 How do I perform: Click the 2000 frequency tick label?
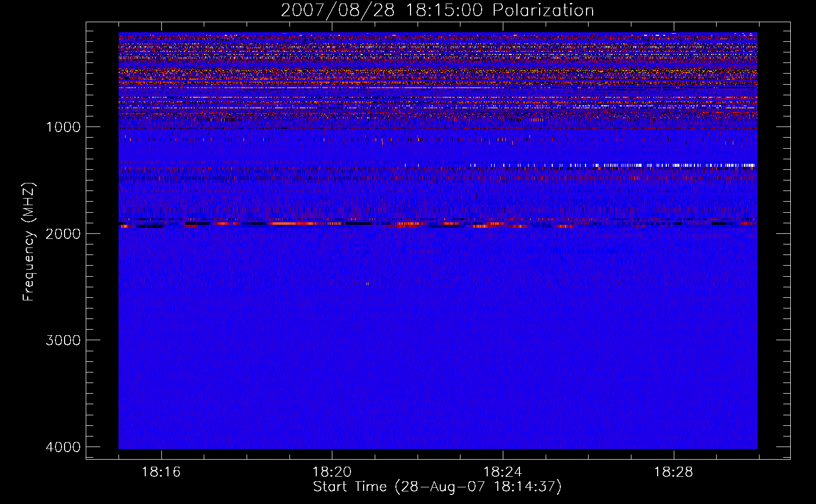click(63, 233)
